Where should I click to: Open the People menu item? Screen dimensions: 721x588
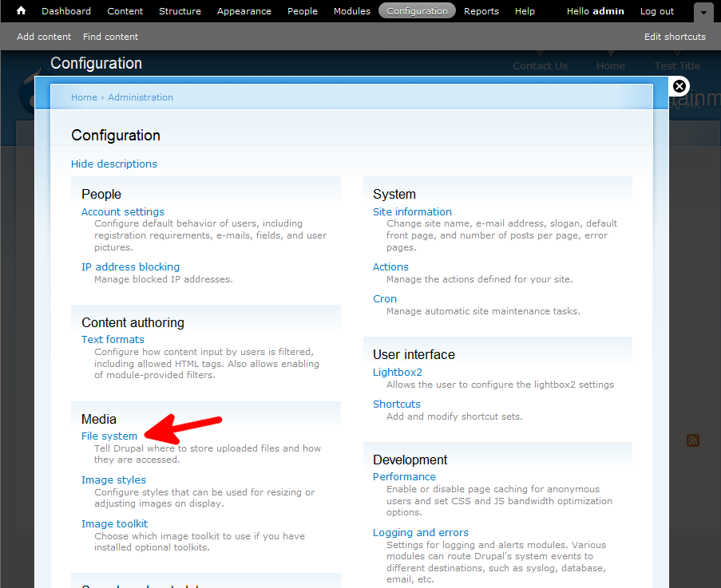pyautogui.click(x=303, y=11)
